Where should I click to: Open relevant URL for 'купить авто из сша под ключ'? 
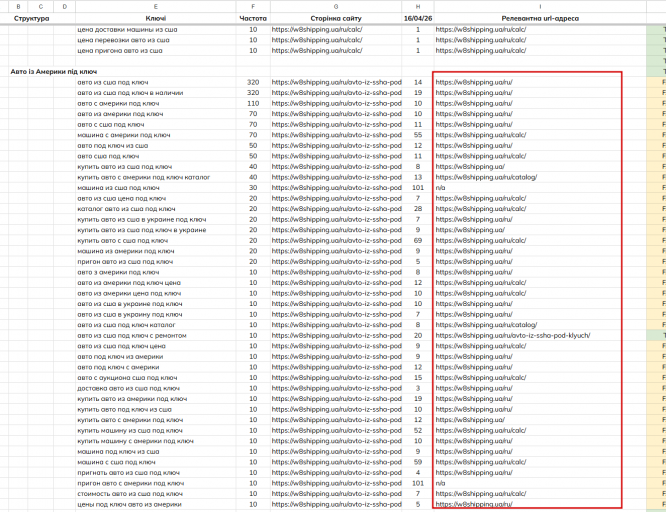coord(470,167)
